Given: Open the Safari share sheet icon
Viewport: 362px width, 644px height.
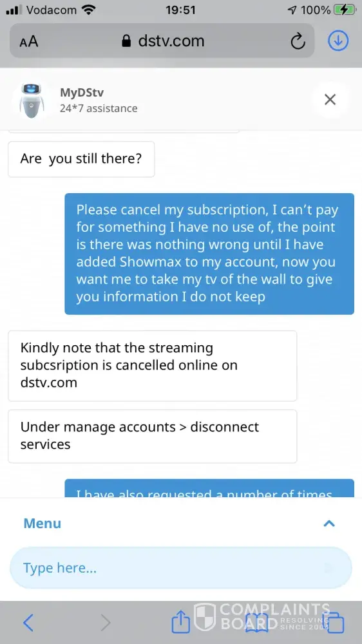Looking at the screenshot, I should (181, 622).
